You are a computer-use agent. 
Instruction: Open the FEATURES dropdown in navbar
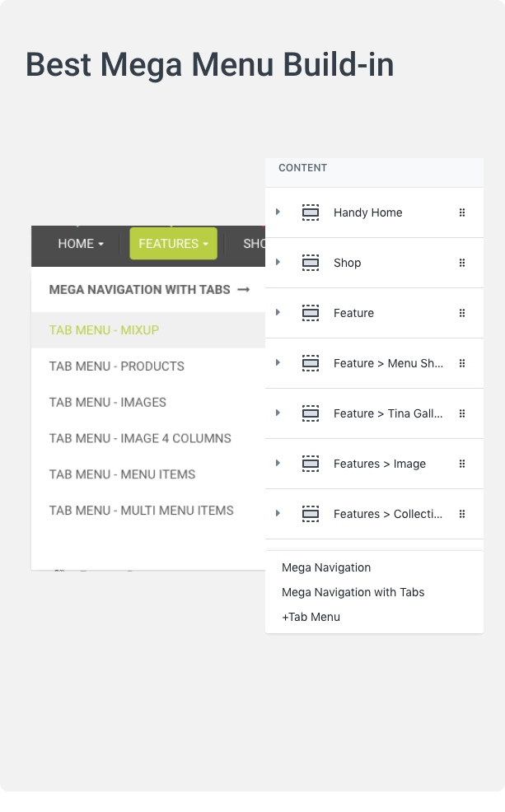[x=173, y=244]
